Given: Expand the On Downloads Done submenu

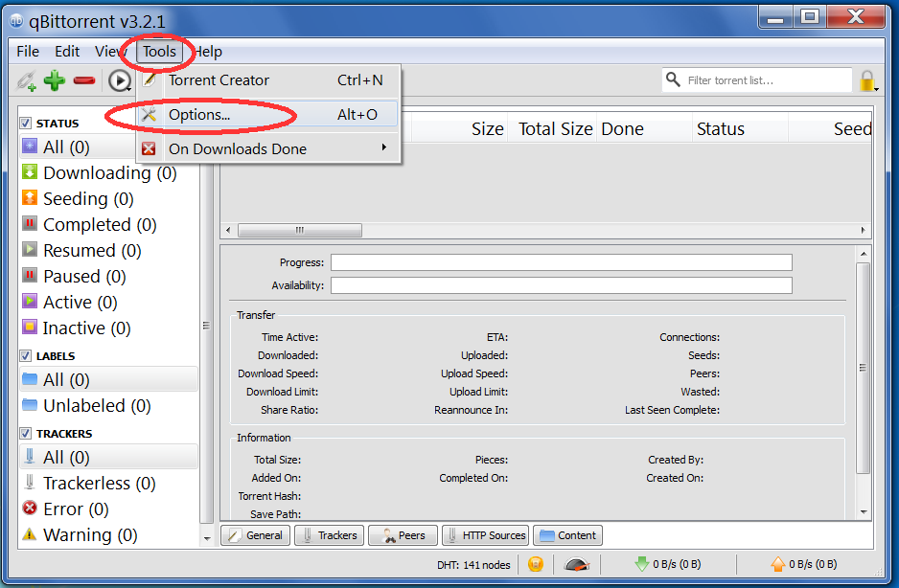Looking at the screenshot, I should pos(267,149).
